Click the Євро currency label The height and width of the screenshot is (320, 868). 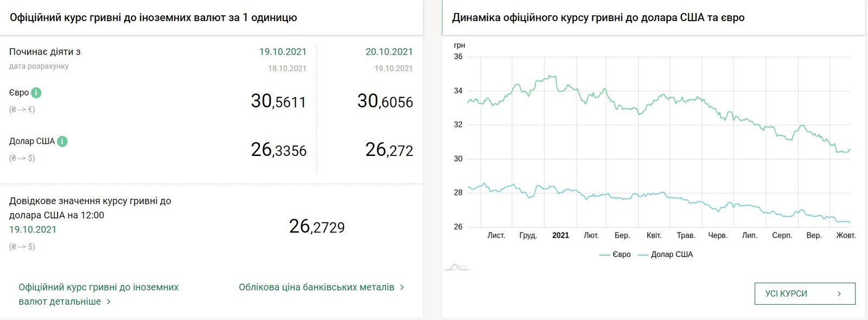(x=19, y=92)
